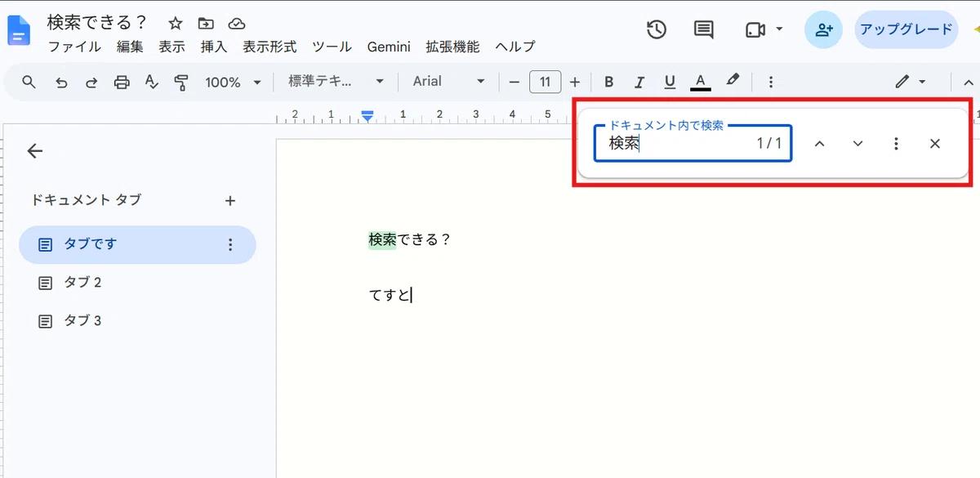Image resolution: width=980 pixels, height=478 pixels.
Task: Show more toolbar options
Action: pos(770,82)
